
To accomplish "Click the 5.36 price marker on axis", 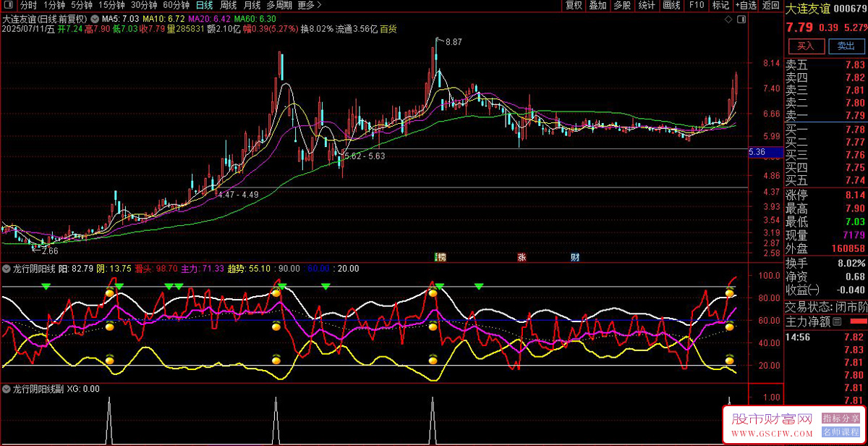I will (x=765, y=152).
